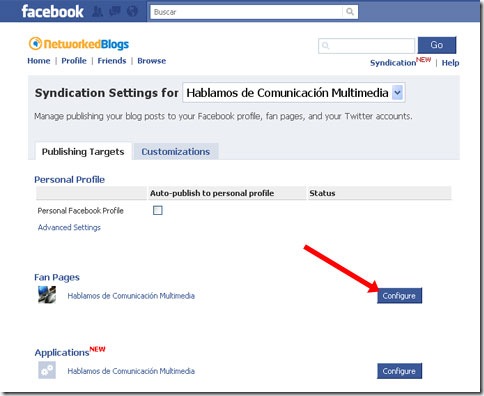Open Applications Hablamos de Comunicación Multimedia link
The height and width of the screenshot is (396, 484).
(131, 371)
